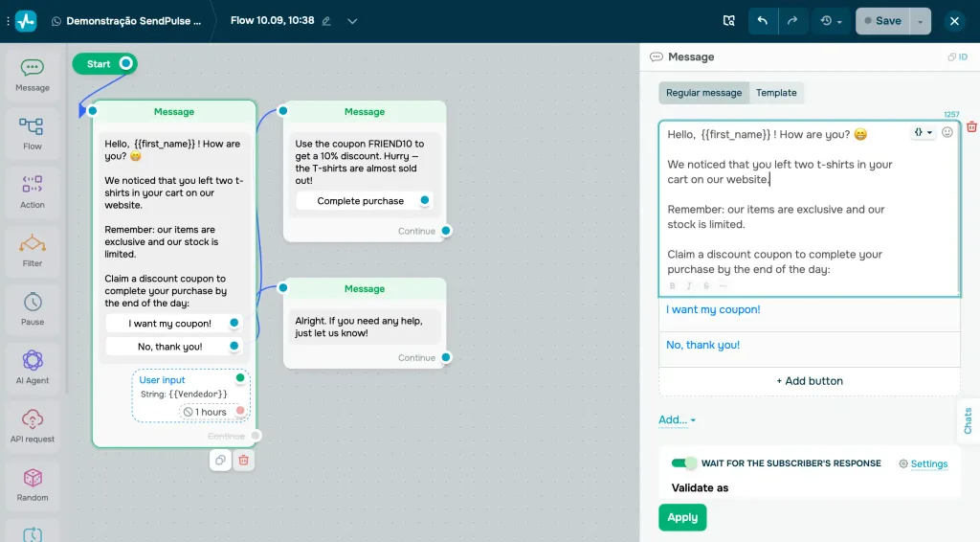The image size is (980, 542).
Task: Select the AI Agent block in sidebar
Action: pos(33,369)
